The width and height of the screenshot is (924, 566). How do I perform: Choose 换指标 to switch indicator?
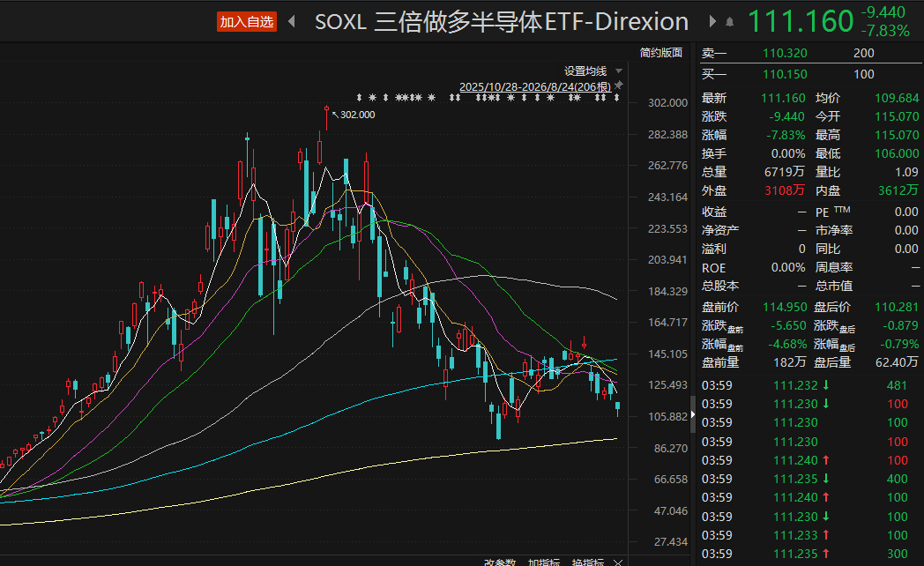[x=587, y=562]
